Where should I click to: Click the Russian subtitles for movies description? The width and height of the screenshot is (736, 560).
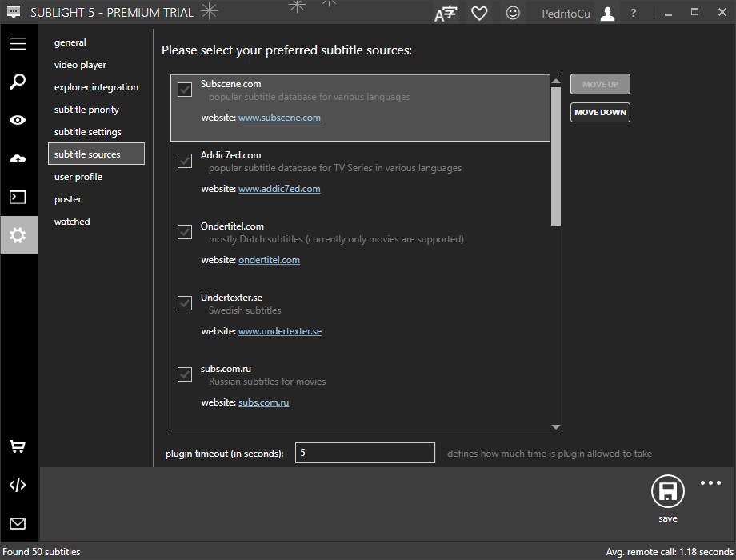(267, 382)
